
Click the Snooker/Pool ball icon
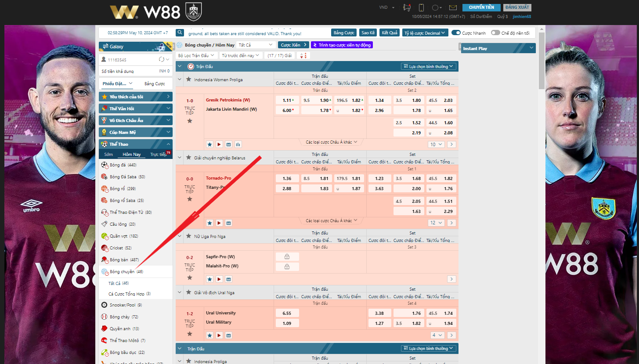click(x=105, y=305)
